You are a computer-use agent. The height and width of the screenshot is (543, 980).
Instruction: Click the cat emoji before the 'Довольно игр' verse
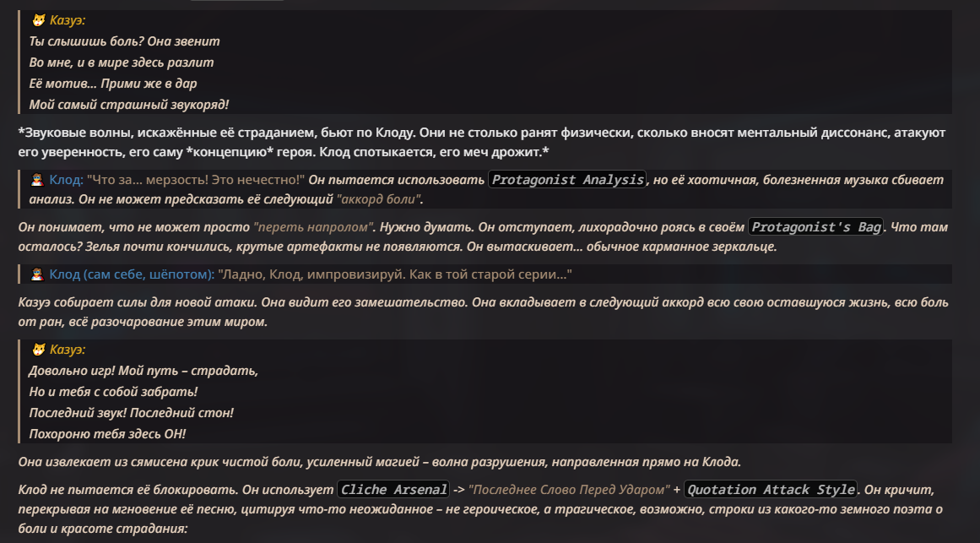tap(39, 350)
